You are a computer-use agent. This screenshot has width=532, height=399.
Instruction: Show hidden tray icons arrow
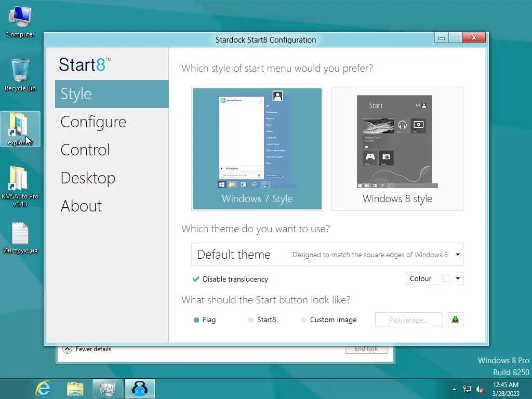pos(454,389)
